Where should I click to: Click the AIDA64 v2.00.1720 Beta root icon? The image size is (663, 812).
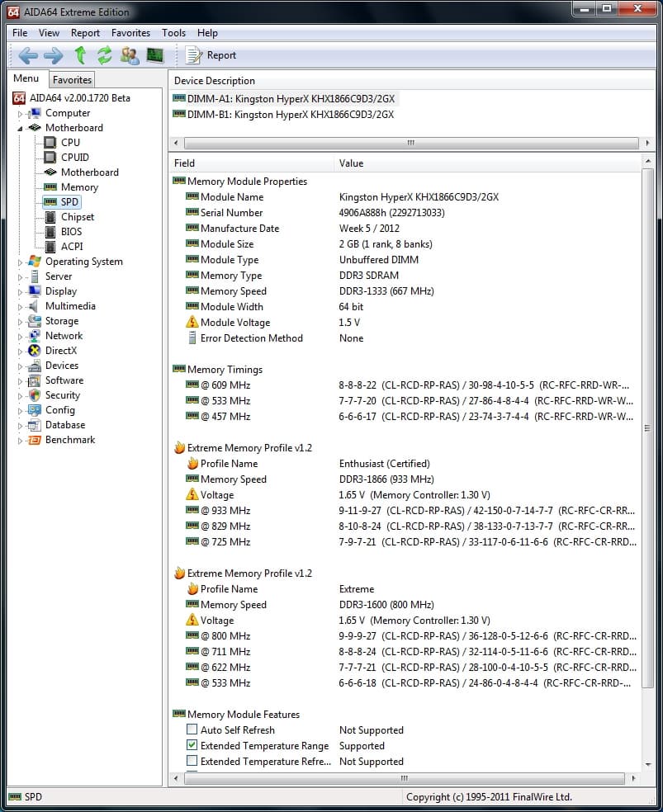click(19, 98)
